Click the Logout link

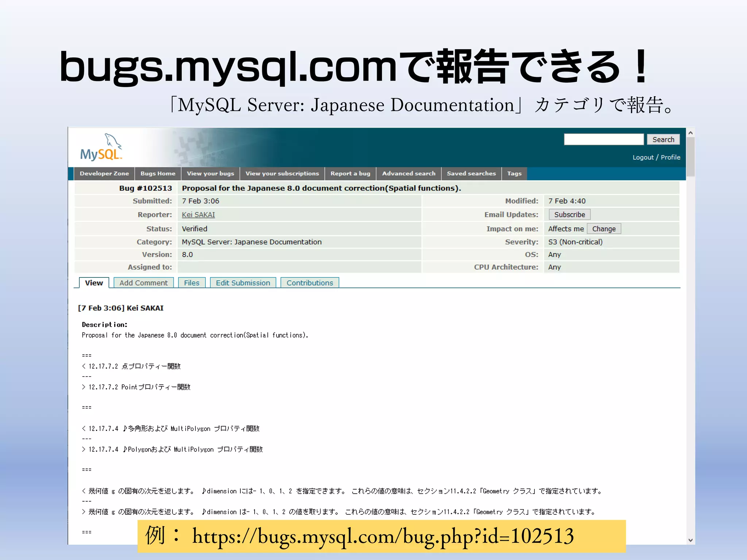(x=643, y=157)
